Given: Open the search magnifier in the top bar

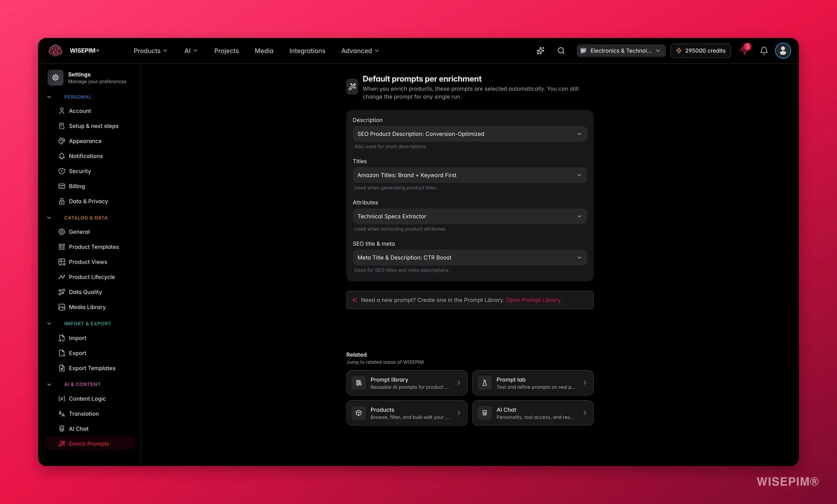Looking at the screenshot, I should [x=561, y=51].
